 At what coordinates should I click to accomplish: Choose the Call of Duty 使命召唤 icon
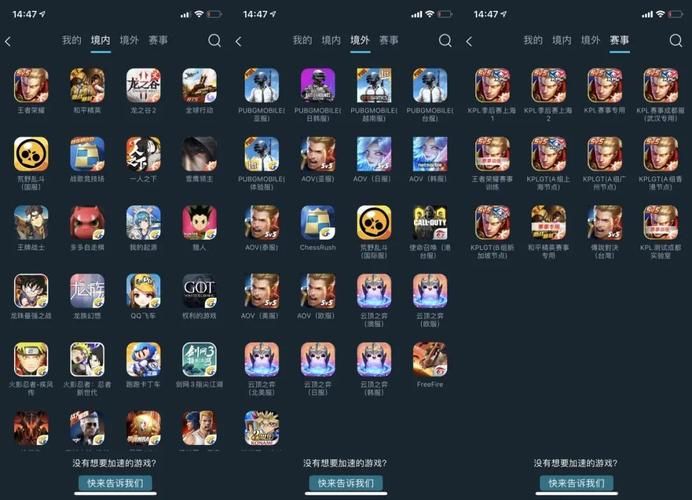430,222
